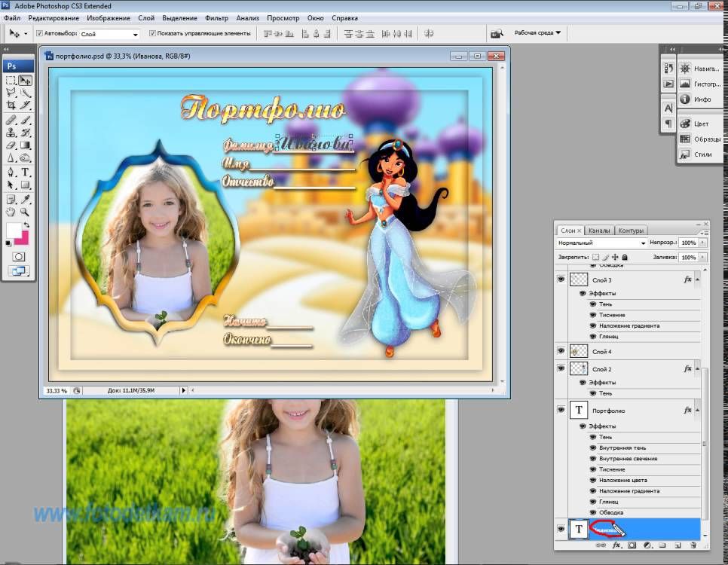Select the Crop tool
728x565 pixels.
11,105
